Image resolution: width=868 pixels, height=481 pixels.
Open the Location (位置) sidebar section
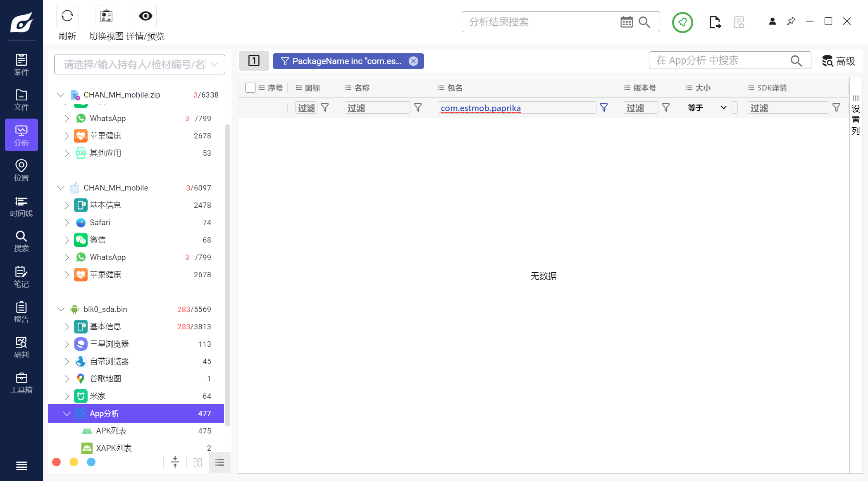(21, 171)
